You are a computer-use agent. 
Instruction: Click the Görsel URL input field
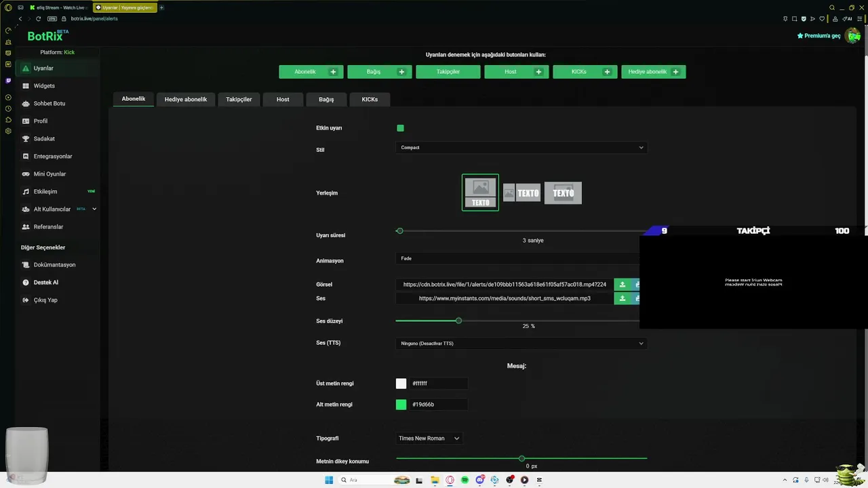click(x=505, y=285)
